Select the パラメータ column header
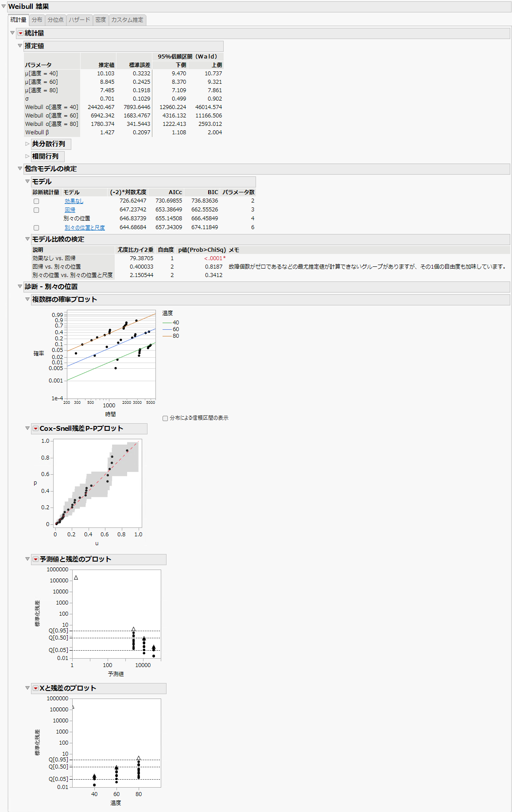Viewport: 512px width, 812px height. pyautogui.click(x=38, y=65)
